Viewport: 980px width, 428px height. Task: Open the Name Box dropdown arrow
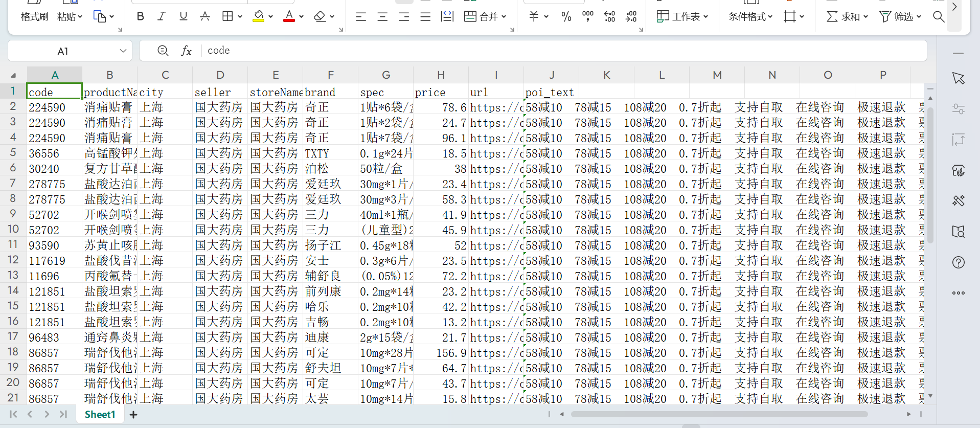coord(123,51)
